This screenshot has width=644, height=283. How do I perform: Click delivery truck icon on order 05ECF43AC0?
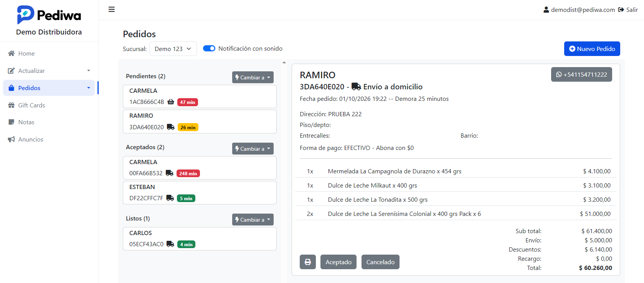tap(170, 244)
